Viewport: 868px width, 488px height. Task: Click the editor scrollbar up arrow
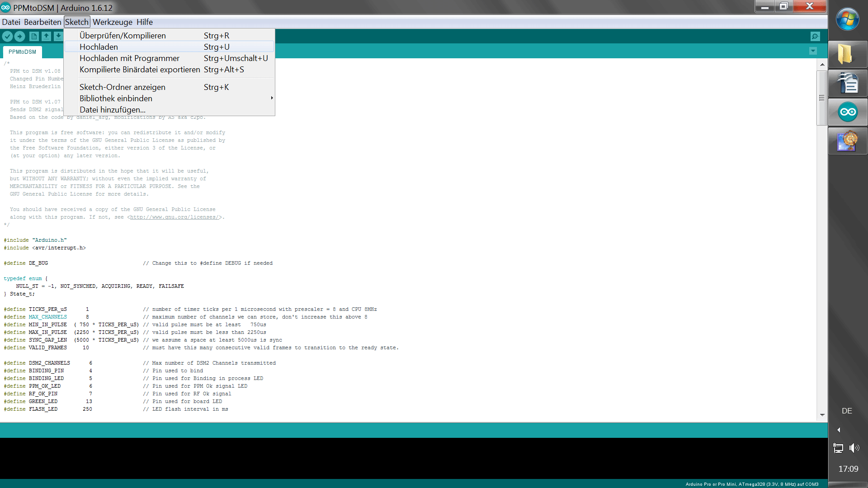pyautogui.click(x=822, y=65)
